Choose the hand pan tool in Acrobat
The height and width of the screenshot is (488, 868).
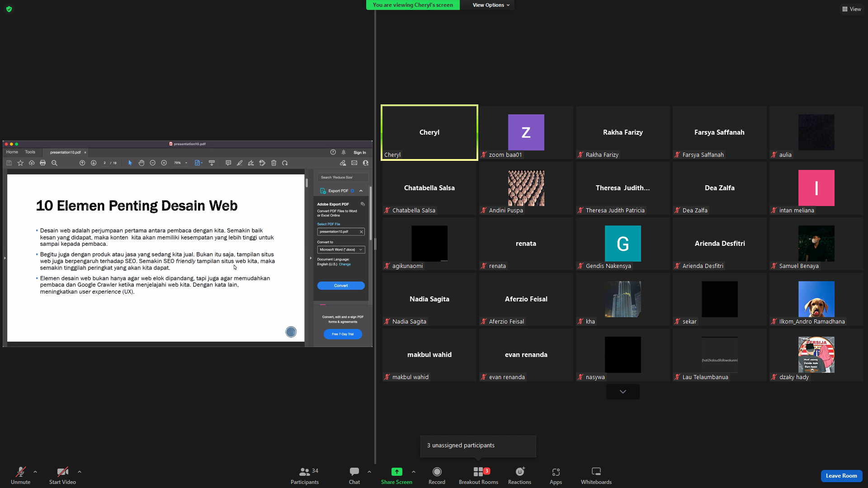142,163
